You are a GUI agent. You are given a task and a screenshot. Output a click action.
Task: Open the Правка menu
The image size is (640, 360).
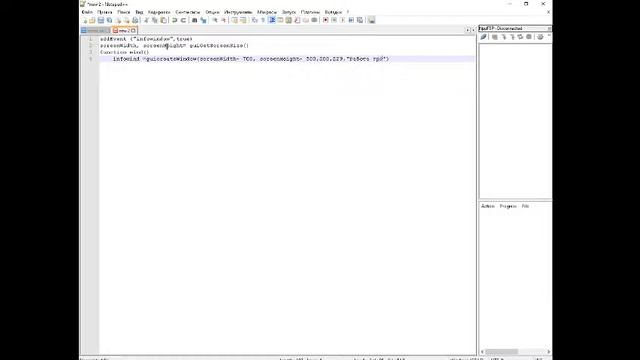click(x=105, y=12)
